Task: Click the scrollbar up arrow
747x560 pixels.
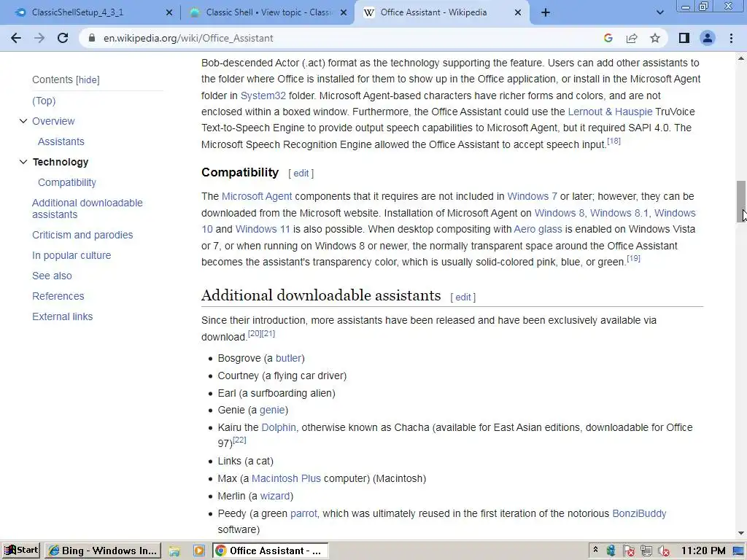Action: click(741, 58)
